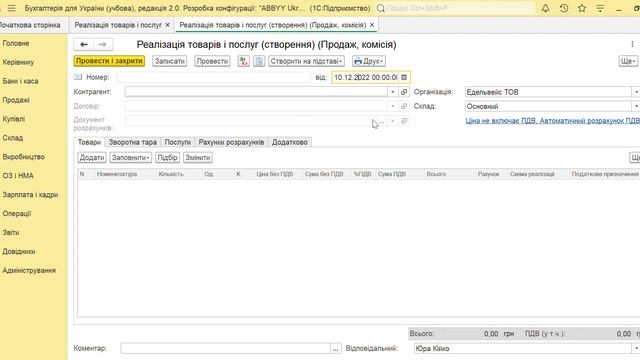This screenshot has width=640, height=360.
Task: Open Документ розрахунків link icon
Action: point(404,121)
